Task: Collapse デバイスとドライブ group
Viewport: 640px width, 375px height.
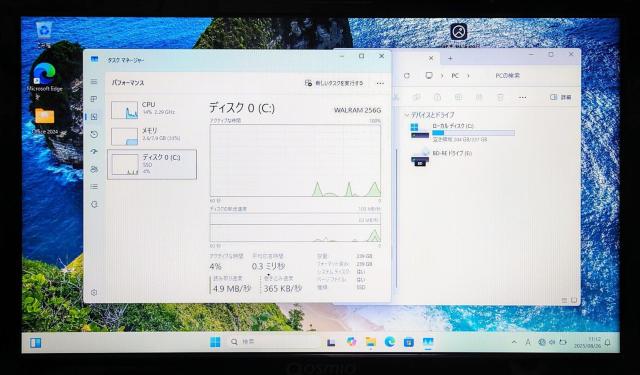Action: [x=406, y=115]
